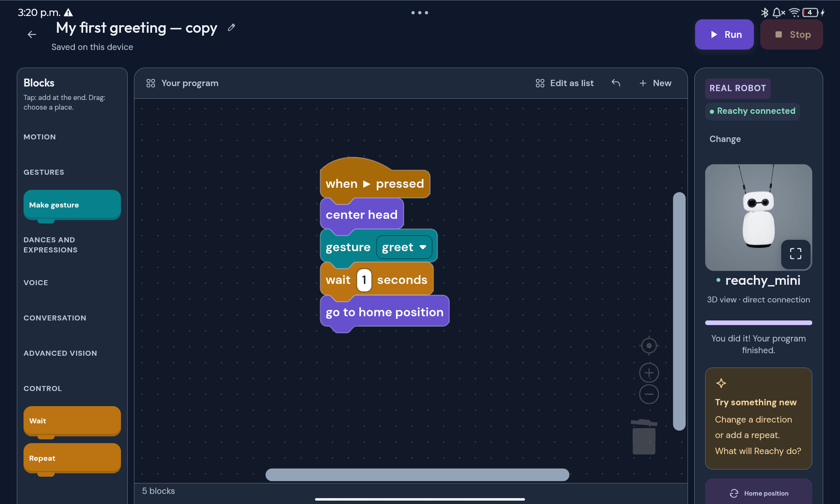Expand the Voice block category
The width and height of the screenshot is (840, 504).
[x=36, y=283]
